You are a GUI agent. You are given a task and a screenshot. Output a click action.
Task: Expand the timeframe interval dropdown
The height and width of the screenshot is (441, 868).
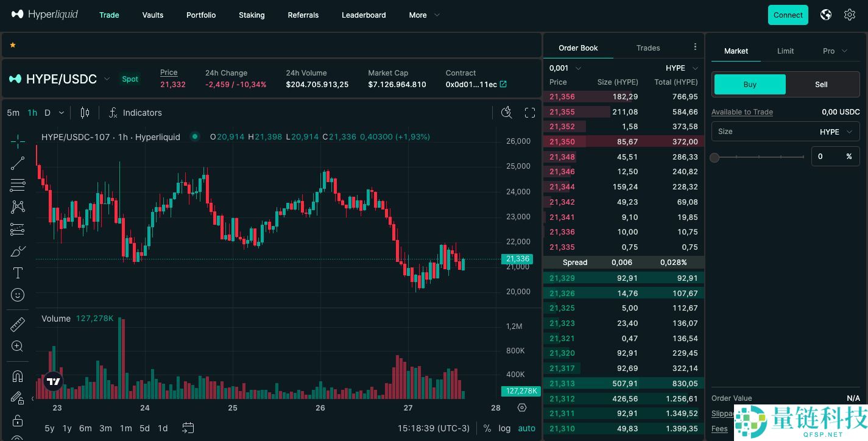pos(62,113)
